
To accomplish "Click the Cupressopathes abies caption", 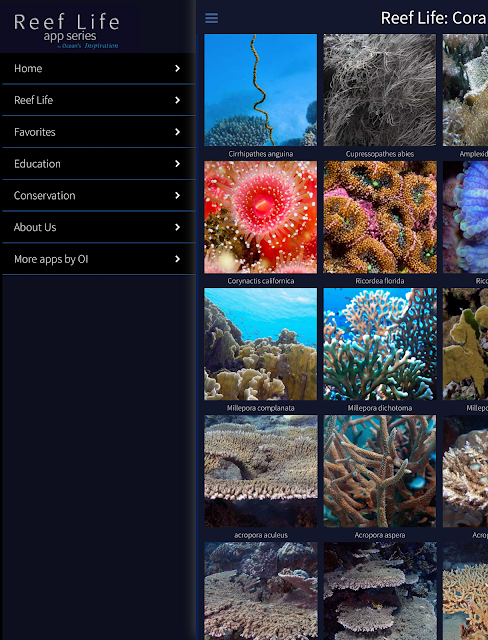I will click(x=379, y=154).
